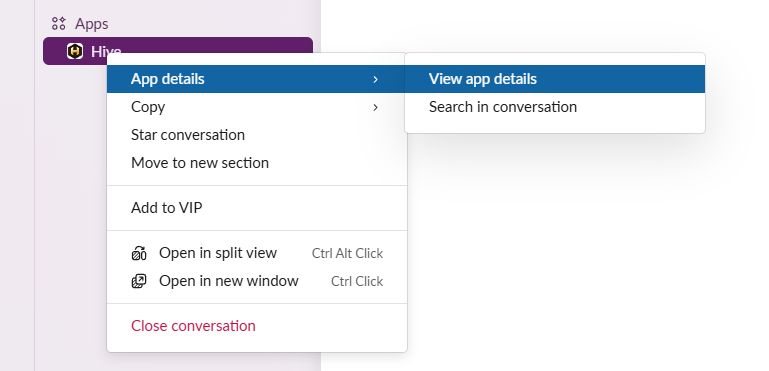Click the Apps section icon in sidebar
This screenshot has height=371, width=769.
(x=59, y=23)
